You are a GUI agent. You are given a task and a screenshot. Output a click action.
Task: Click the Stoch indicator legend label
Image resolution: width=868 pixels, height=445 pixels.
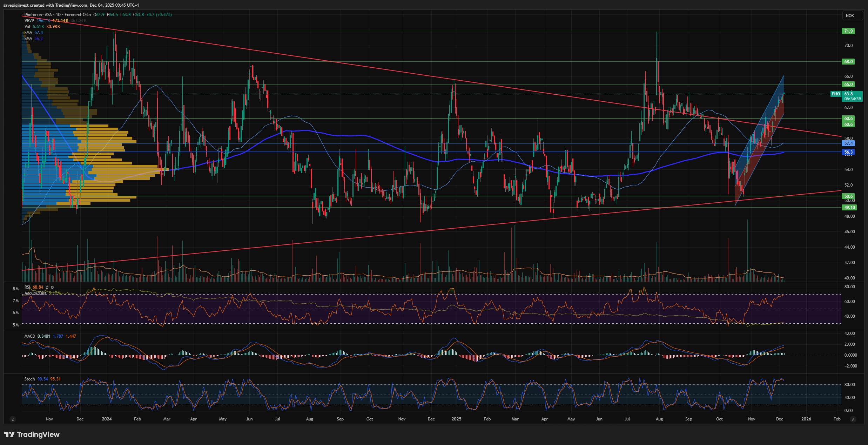pos(29,379)
